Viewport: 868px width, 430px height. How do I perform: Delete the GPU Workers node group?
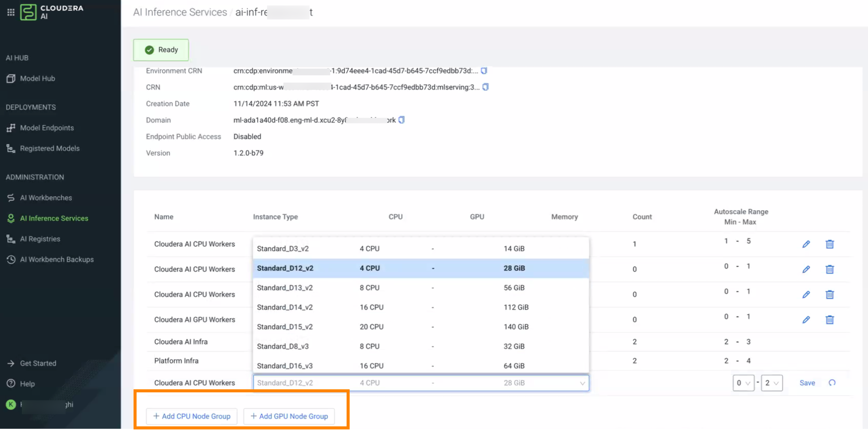829,320
